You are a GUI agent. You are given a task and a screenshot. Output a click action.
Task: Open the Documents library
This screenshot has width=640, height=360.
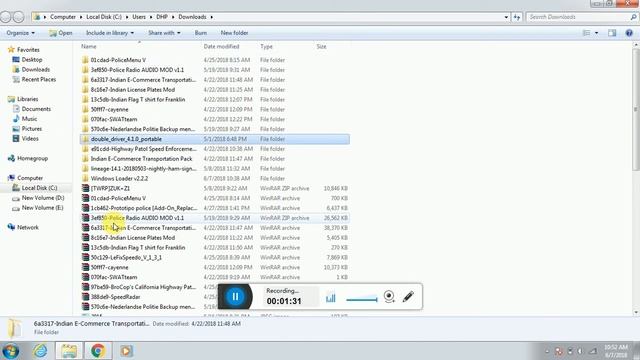click(x=32, y=109)
